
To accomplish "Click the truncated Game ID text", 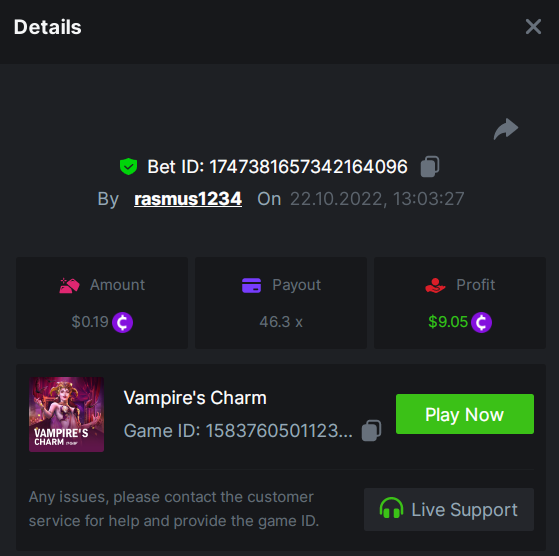I will click(238, 431).
